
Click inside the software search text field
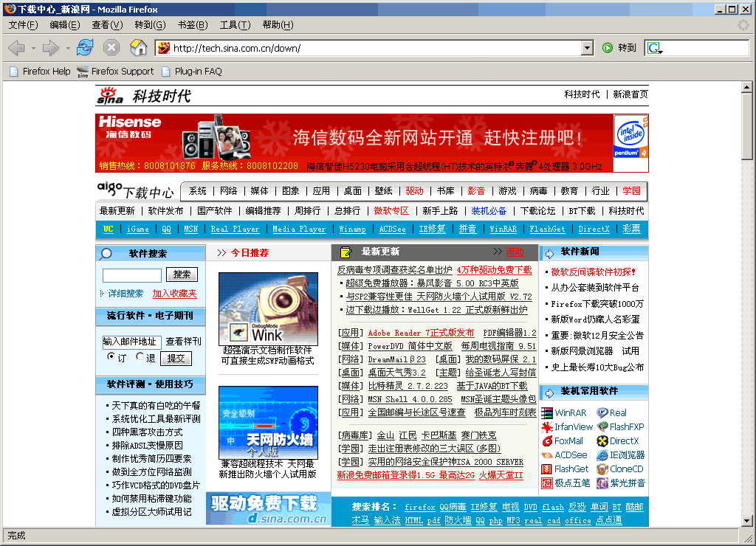131,275
